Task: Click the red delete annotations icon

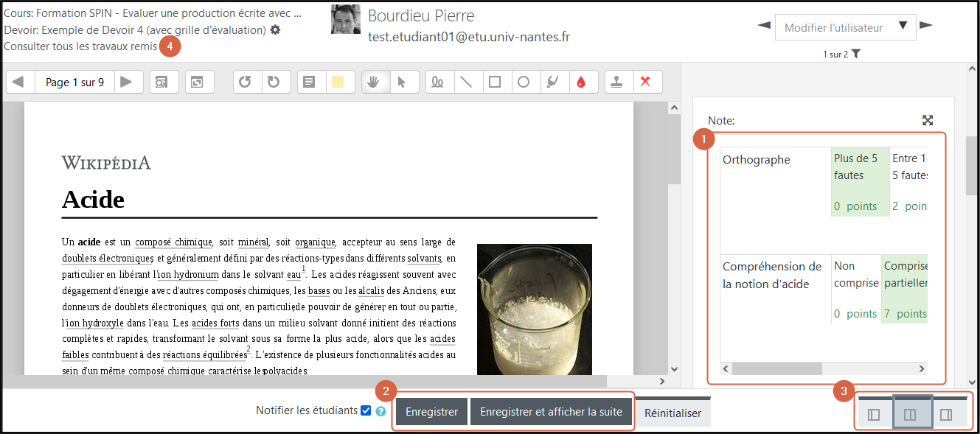Action: (x=647, y=81)
